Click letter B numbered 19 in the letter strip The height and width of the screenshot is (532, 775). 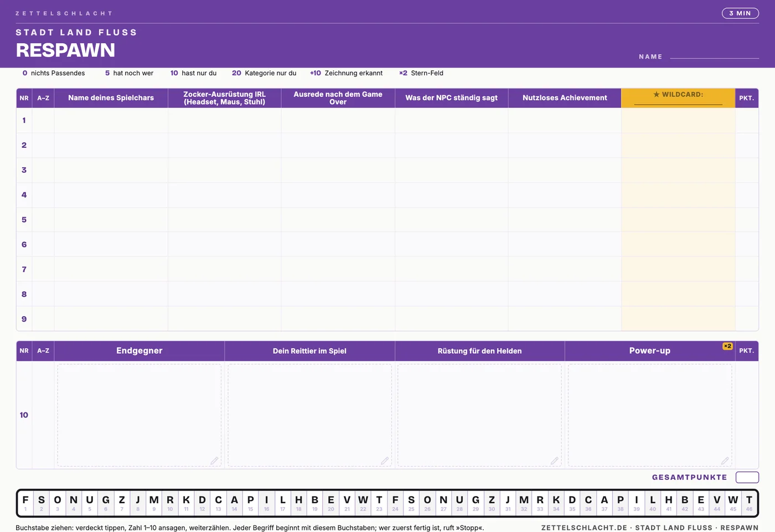(315, 503)
